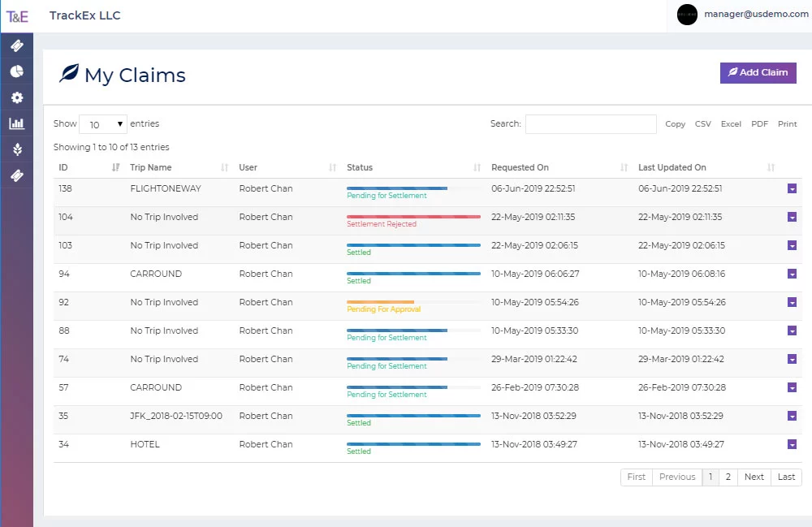Click the Pending for Settlement status of claim 88

[387, 338]
